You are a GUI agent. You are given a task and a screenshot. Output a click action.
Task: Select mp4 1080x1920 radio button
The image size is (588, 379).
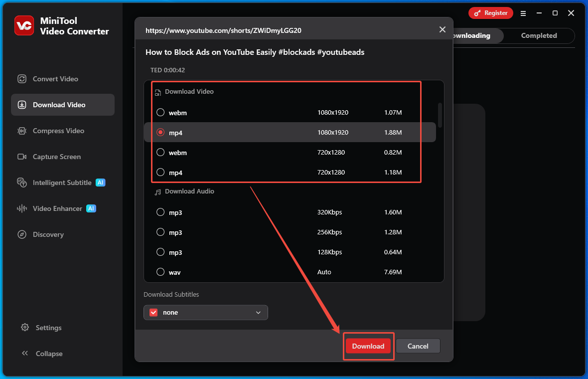(160, 132)
